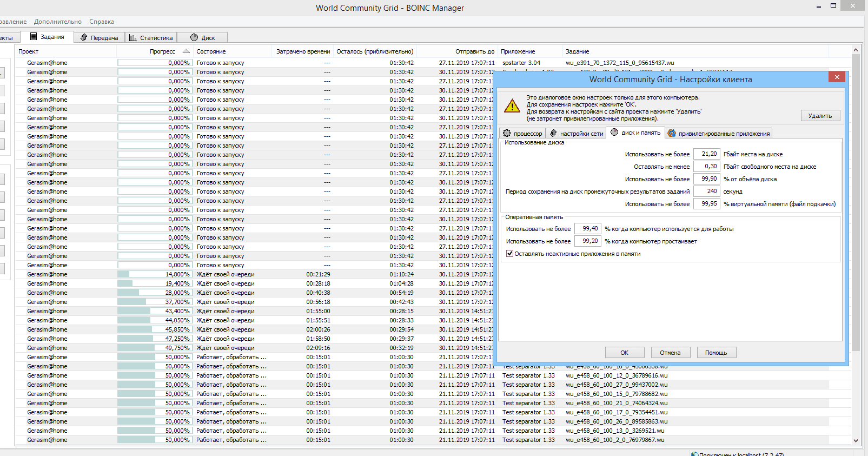Click the Задания tab list icon
Viewport: 868px width, 456px height.
point(34,37)
